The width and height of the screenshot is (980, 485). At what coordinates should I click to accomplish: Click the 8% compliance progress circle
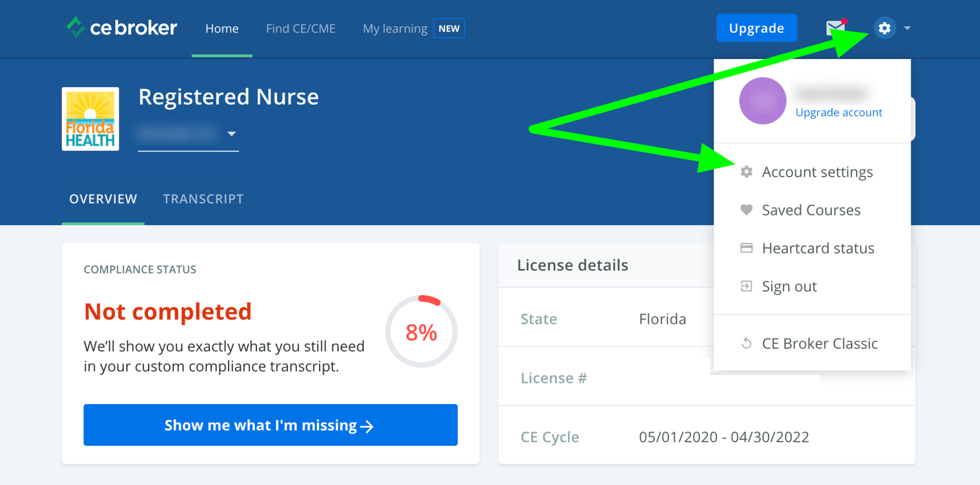(421, 332)
